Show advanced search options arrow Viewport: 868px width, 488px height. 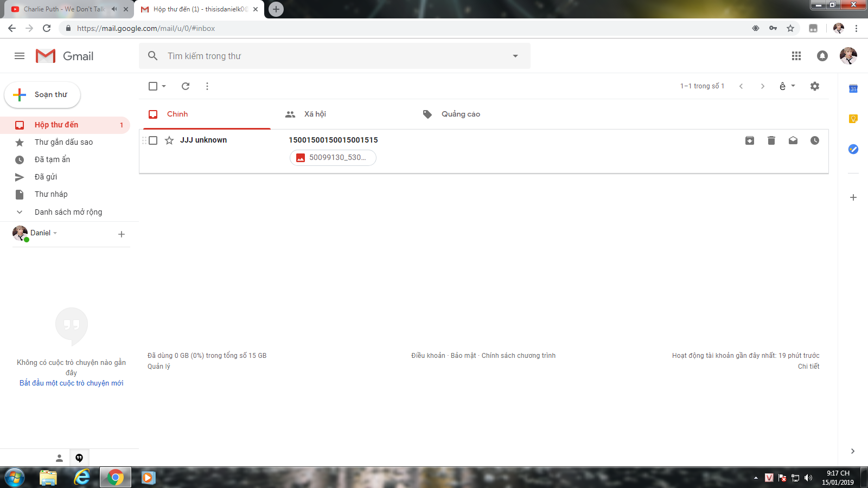point(515,56)
